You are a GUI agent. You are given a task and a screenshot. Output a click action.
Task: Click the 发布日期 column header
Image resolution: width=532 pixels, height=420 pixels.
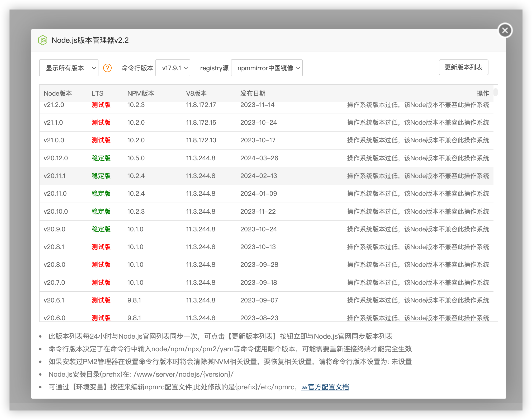point(253,93)
